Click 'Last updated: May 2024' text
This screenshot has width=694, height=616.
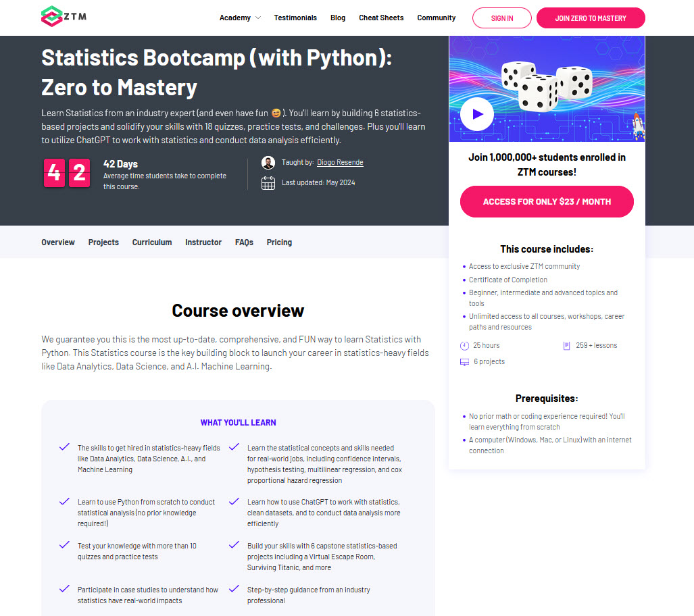coord(318,183)
